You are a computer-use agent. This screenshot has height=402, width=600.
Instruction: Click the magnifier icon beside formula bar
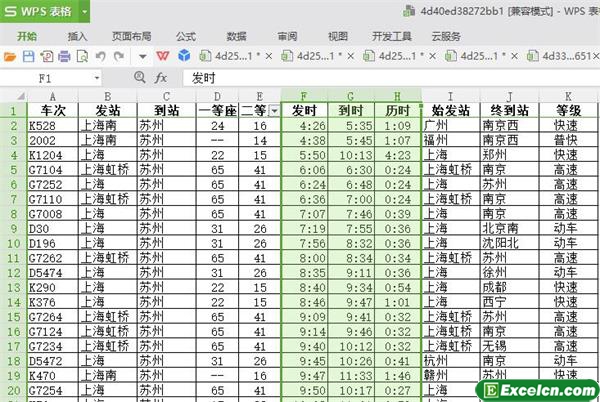pyautogui.click(x=140, y=78)
